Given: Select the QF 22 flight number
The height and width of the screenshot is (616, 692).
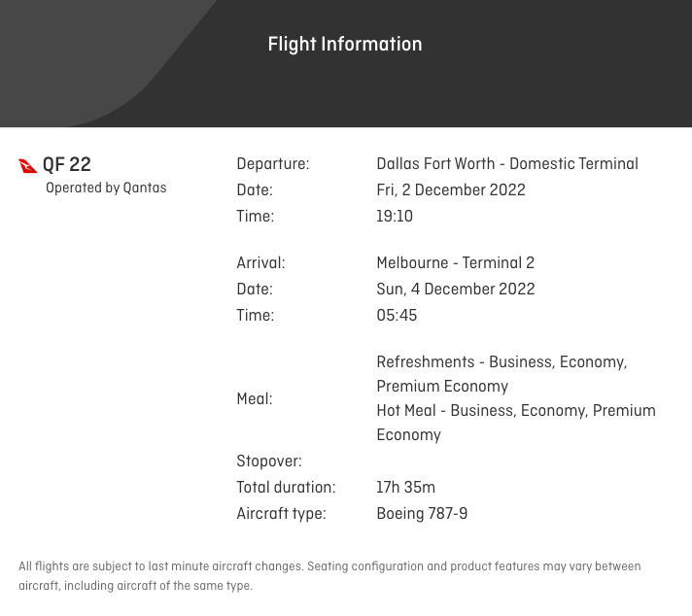Looking at the screenshot, I should click(67, 164).
